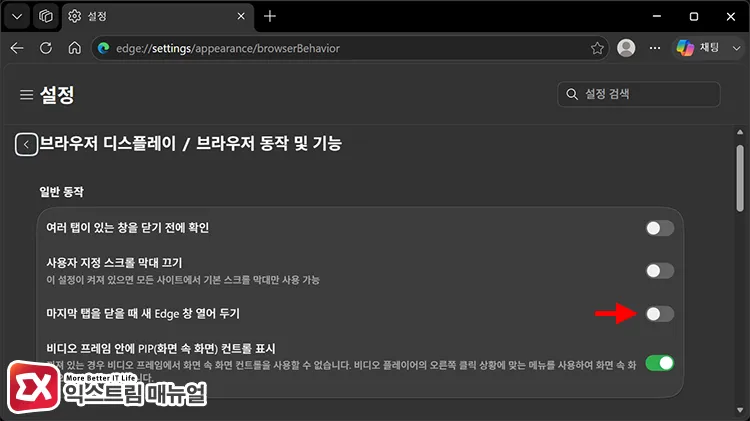Click the 설정 page title
750x421 pixels.
[57, 95]
